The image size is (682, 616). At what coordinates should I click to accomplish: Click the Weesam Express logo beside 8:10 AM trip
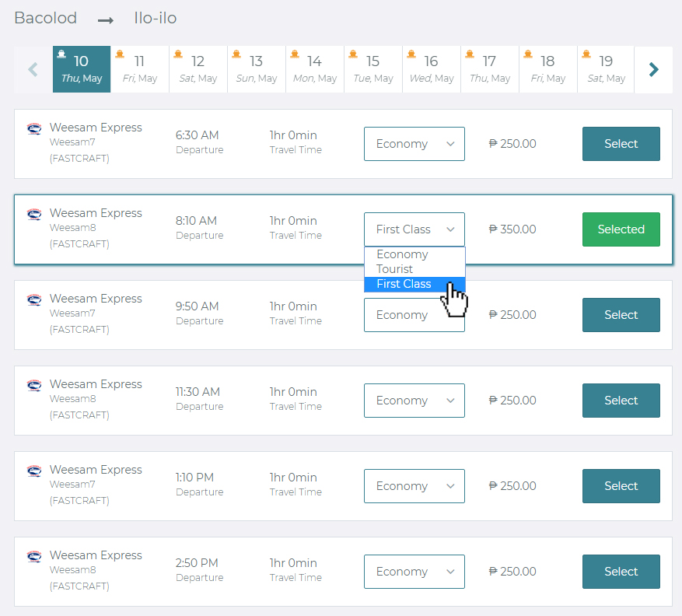point(34,214)
